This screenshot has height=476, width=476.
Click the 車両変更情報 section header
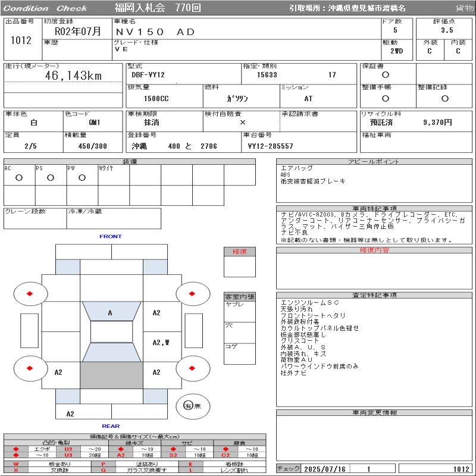point(374,412)
